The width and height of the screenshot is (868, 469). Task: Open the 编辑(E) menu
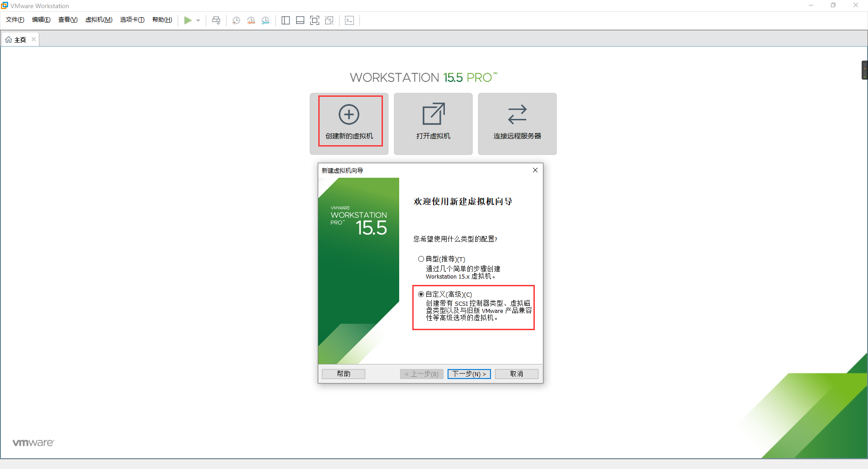click(41, 20)
